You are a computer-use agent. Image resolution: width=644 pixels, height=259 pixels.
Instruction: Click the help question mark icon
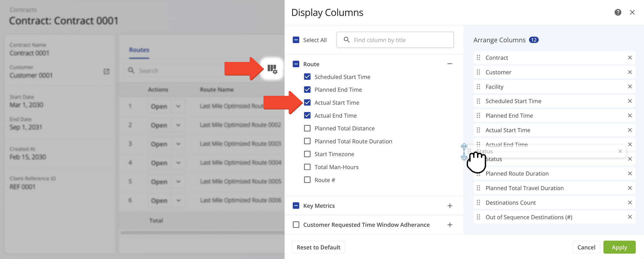pyautogui.click(x=618, y=12)
